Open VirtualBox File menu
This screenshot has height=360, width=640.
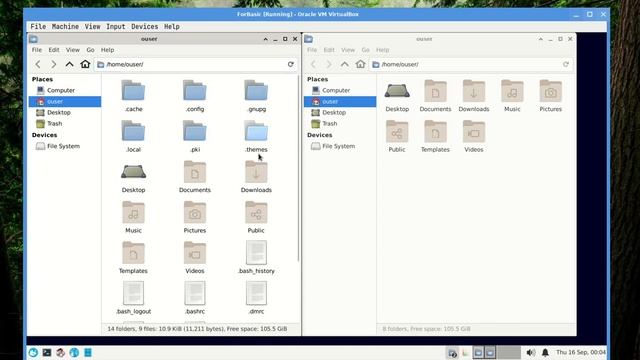[x=38, y=27]
